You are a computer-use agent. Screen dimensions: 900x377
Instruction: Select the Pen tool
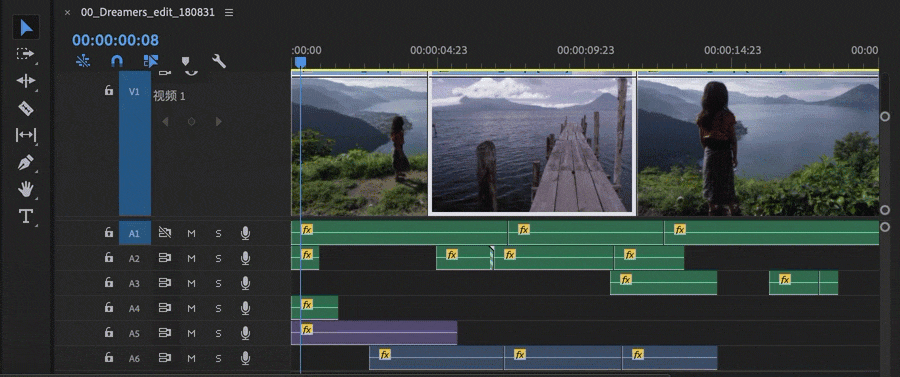click(26, 162)
